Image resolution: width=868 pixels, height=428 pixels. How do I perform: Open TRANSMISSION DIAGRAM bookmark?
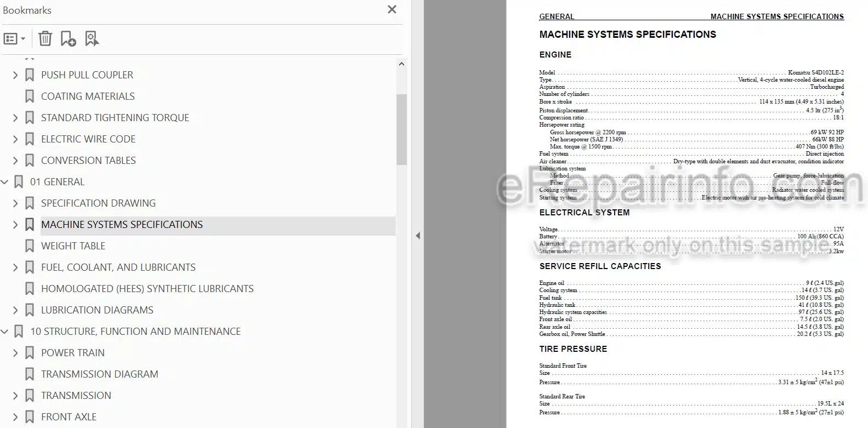point(100,374)
